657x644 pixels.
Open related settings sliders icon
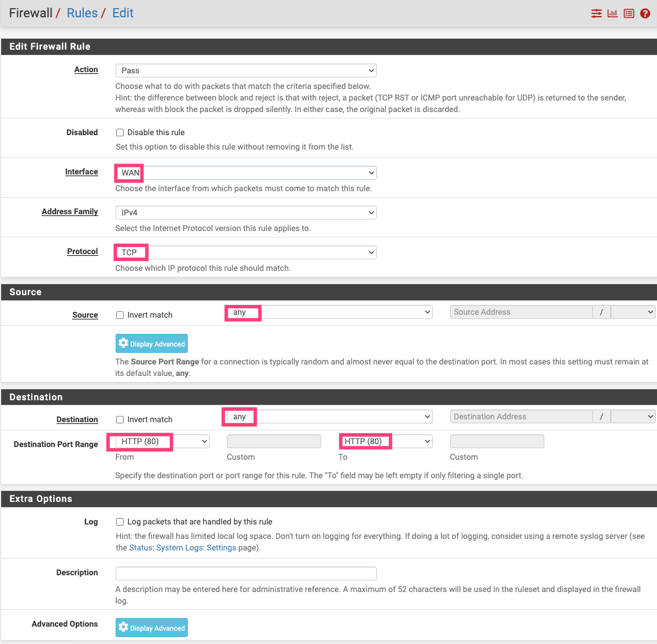[x=596, y=13]
